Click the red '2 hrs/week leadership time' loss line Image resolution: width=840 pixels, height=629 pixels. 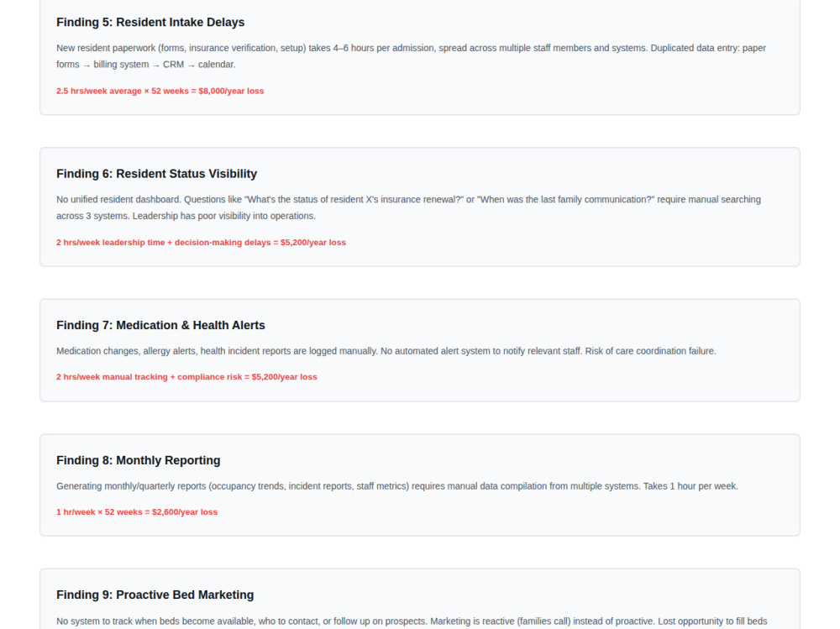point(201,243)
